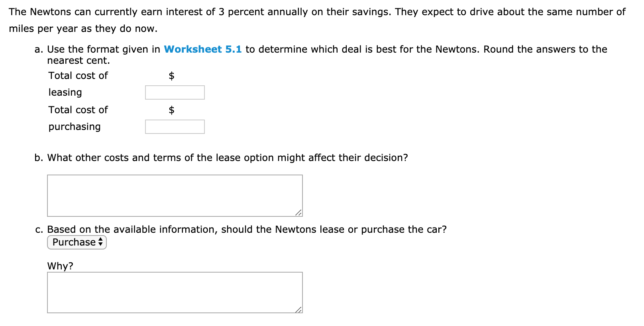Click the up-down arrows on Purchase control

101,242
